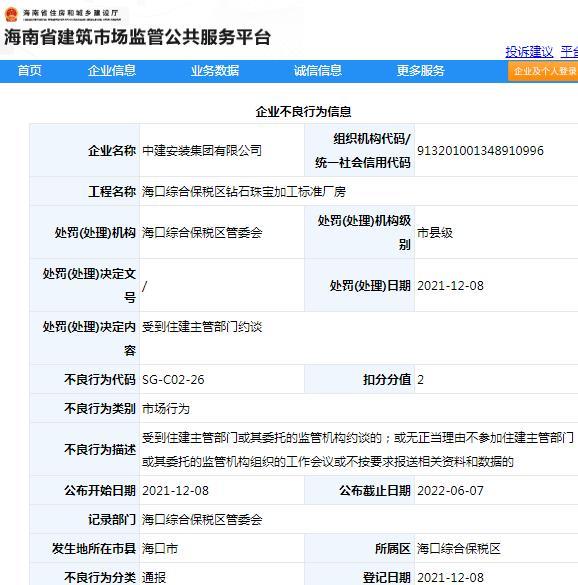Select behavior code SG-C02-26

(x=173, y=379)
